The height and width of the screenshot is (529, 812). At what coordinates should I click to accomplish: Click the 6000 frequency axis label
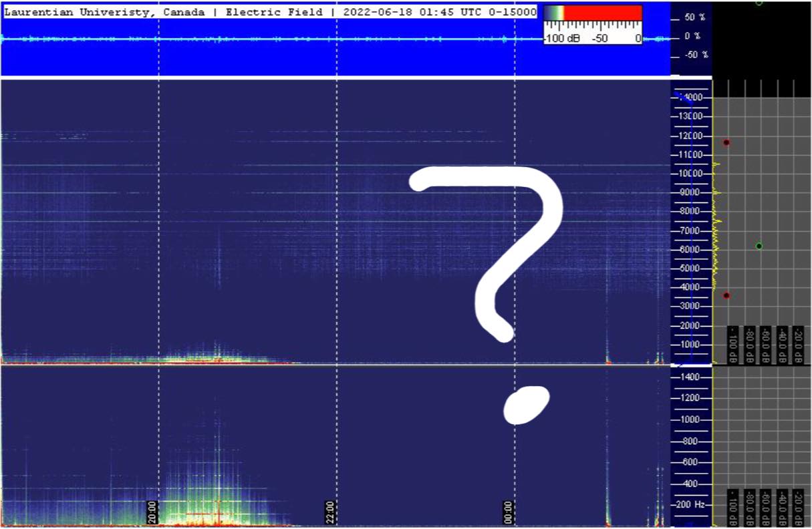tap(691, 249)
